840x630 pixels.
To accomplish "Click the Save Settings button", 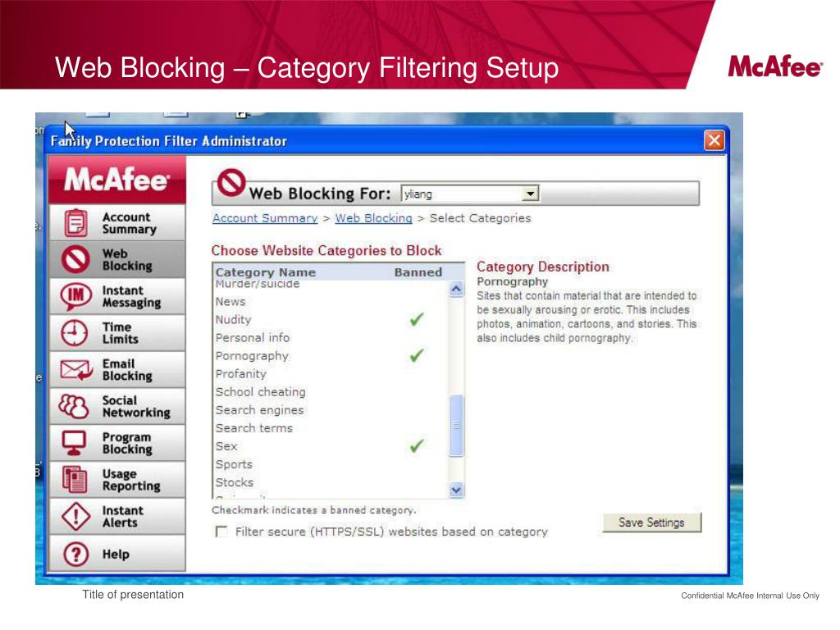I will point(651,523).
